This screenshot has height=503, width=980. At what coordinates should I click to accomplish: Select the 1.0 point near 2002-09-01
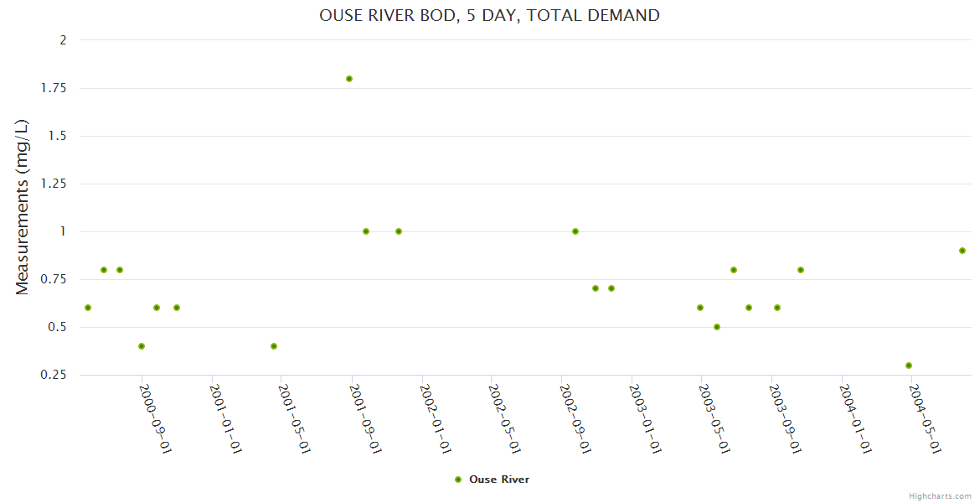click(575, 231)
